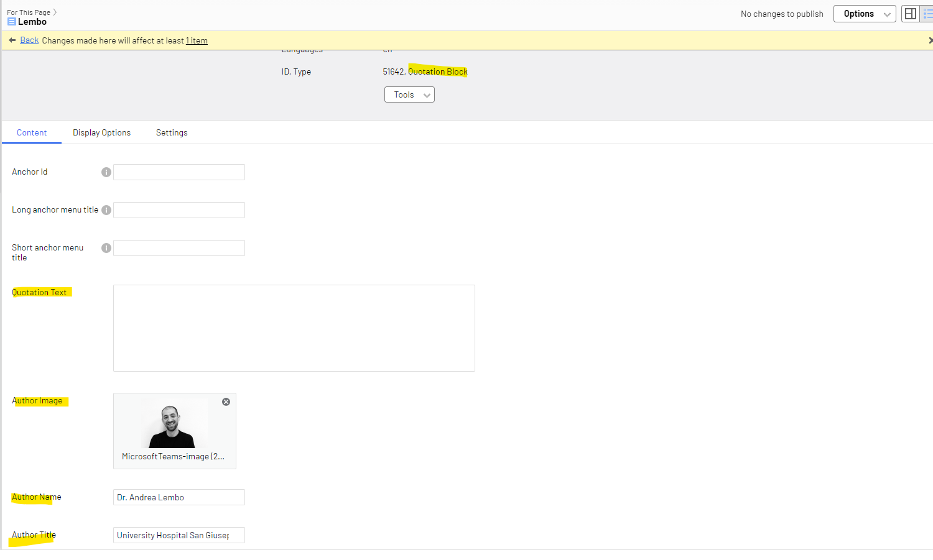
Task: Click the back arrow icon in yellow bar
Action: pos(12,40)
